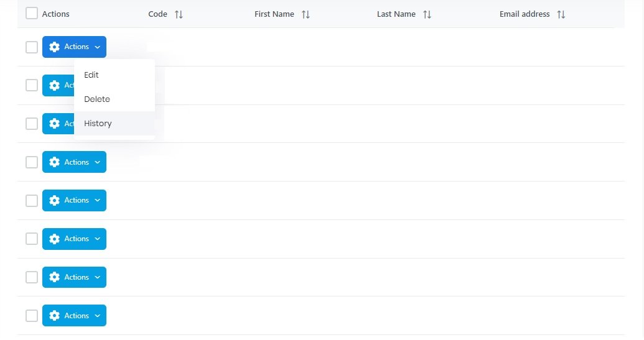Click the gear icon in third row
Image resolution: width=644 pixels, height=340 pixels.
pyautogui.click(x=54, y=124)
